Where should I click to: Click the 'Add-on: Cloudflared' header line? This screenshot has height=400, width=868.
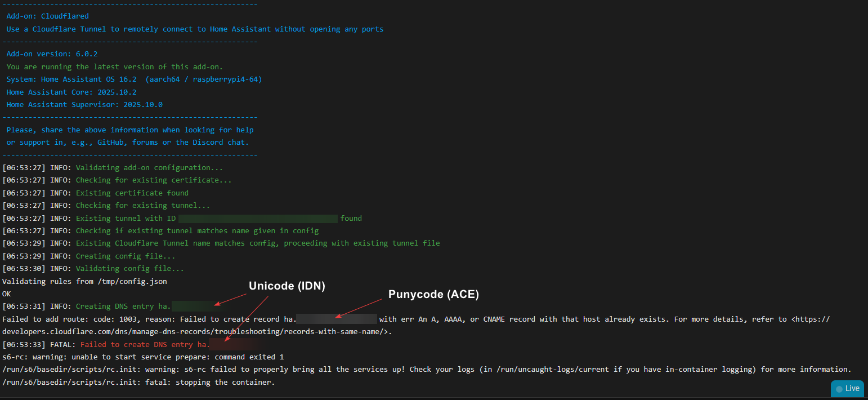(48, 16)
